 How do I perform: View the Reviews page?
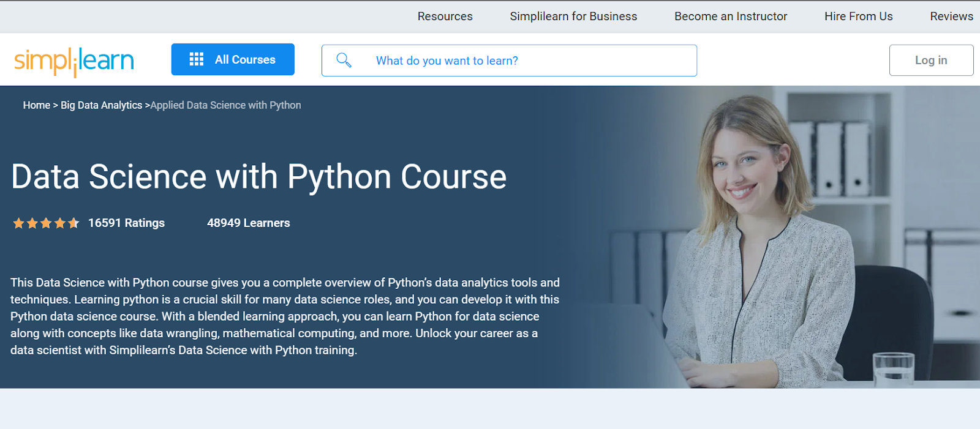951,17
